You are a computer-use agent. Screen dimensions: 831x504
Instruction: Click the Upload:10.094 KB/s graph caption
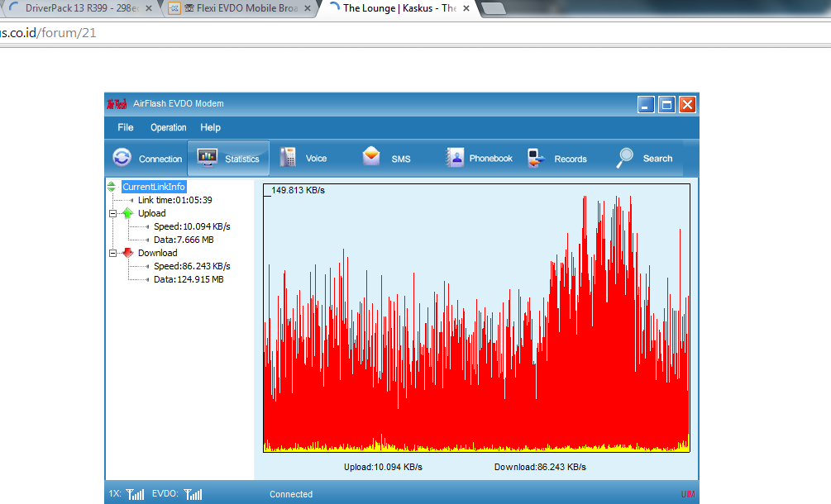coord(383,467)
